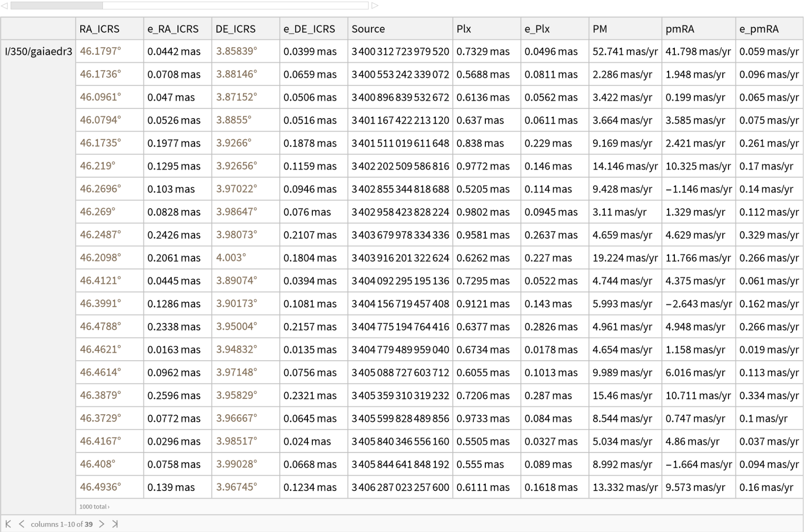Jump to the first columns page
This screenshot has height=532, width=804.
[x=8, y=524]
